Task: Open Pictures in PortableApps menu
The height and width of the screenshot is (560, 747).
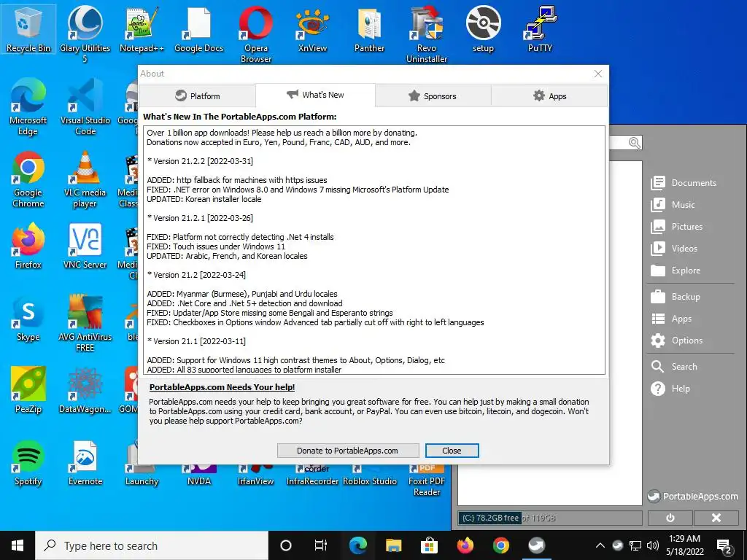Action: (677, 227)
